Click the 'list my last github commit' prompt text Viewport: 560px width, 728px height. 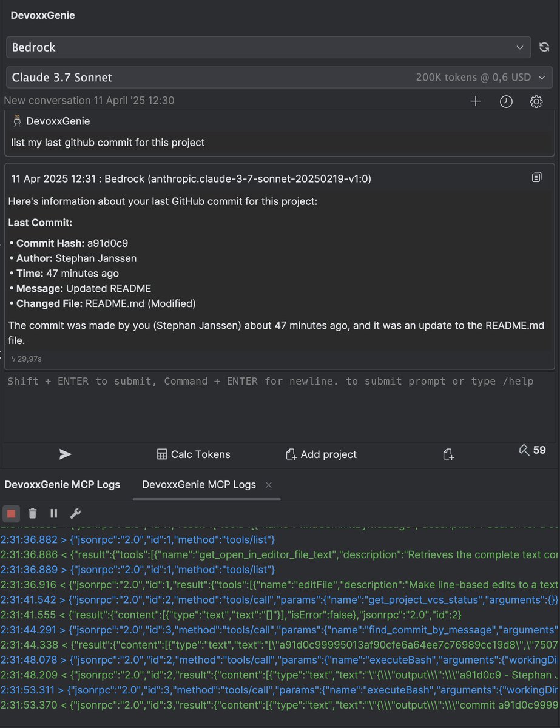pos(108,143)
